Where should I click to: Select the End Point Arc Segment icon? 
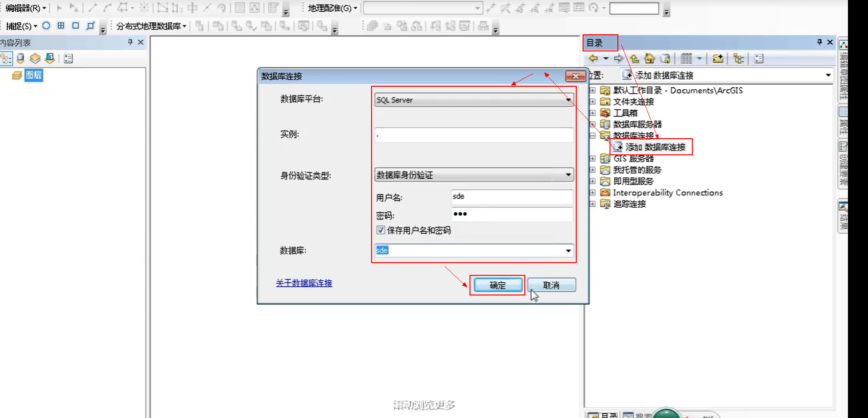click(107, 8)
